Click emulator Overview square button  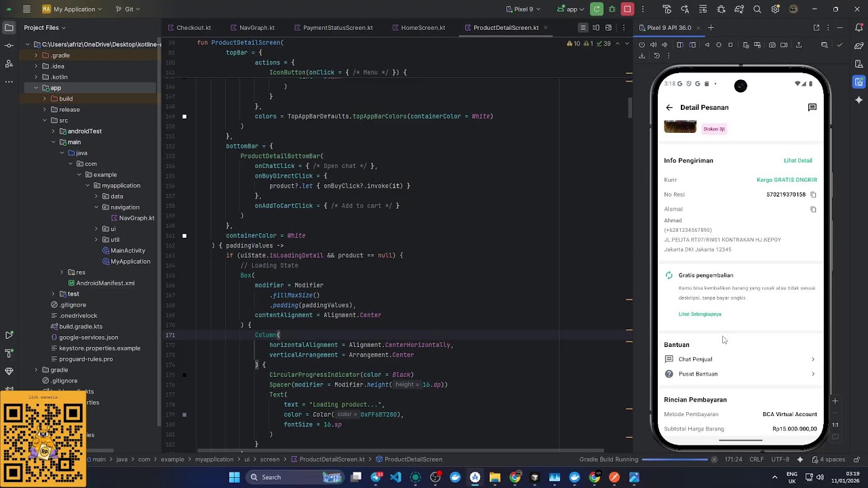click(730, 45)
